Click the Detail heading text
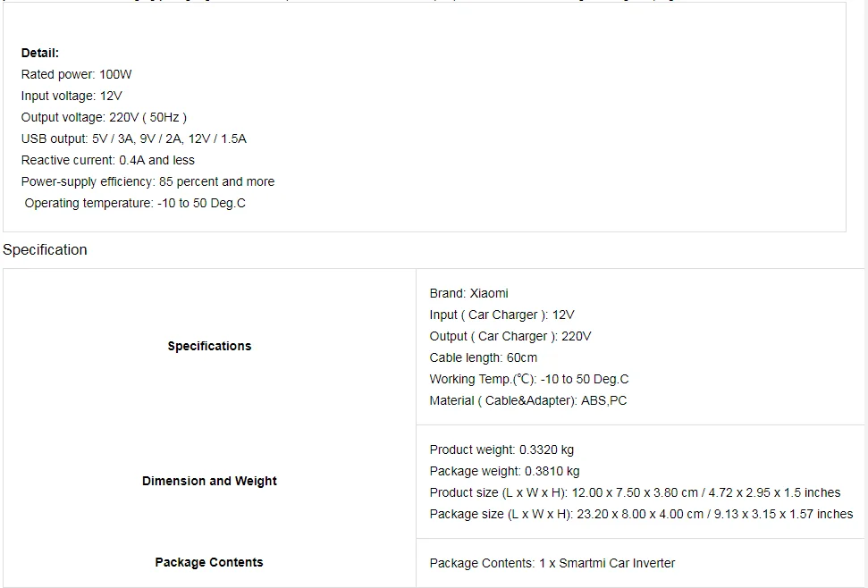 coord(40,53)
